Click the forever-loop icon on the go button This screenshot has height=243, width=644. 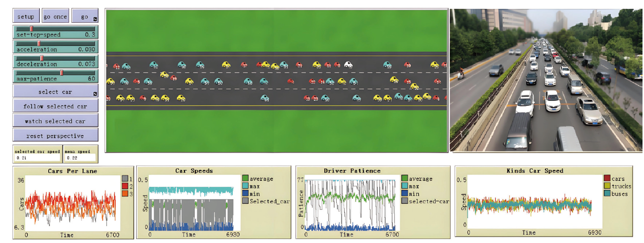coord(95,19)
